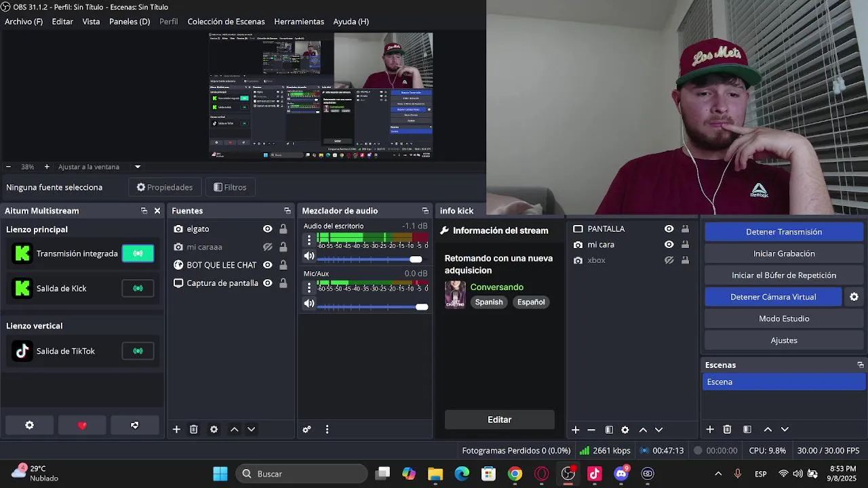Viewport: 868px width, 488px height.
Task: Click Aitum panel lower-right icon button
Action: point(134,425)
